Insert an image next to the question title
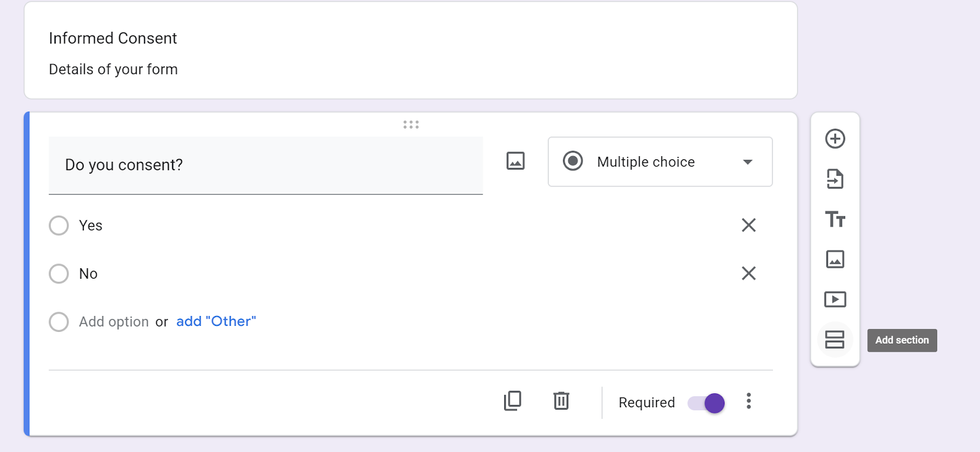Screen dimensions: 980x452 (x=516, y=161)
